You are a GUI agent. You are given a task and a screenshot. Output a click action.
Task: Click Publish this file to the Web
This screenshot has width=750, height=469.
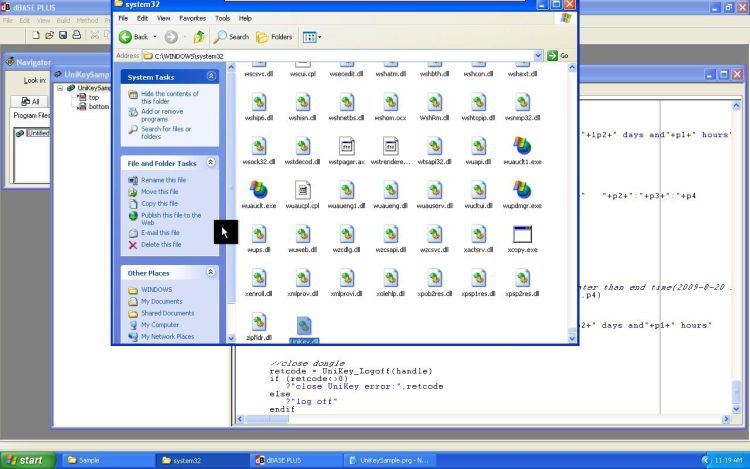coord(171,219)
